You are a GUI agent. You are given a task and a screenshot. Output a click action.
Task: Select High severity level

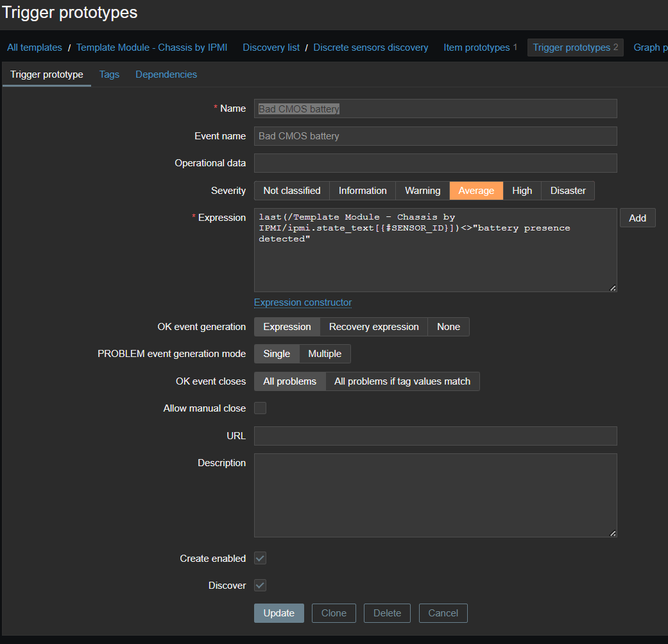[522, 190]
